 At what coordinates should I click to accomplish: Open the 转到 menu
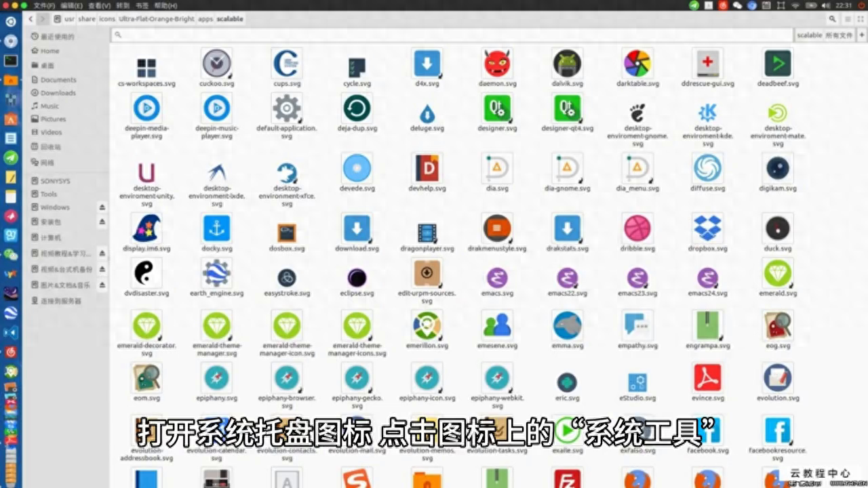pos(122,5)
